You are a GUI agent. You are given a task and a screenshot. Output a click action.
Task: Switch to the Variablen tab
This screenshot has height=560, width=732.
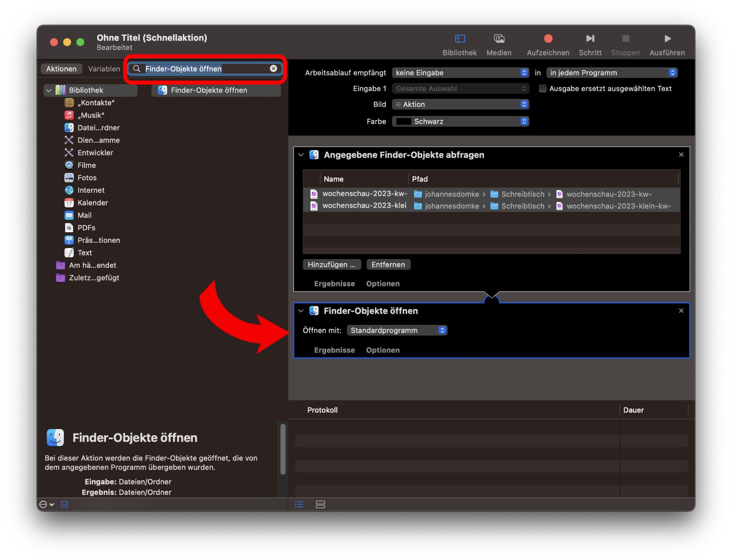coord(104,69)
